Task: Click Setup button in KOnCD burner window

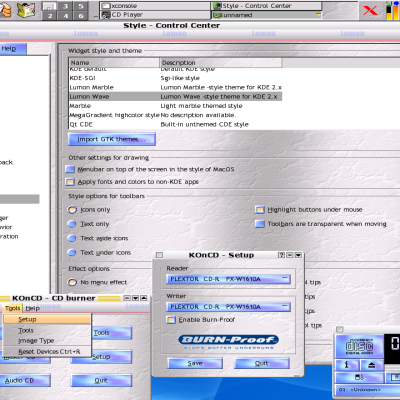Action: (x=101, y=357)
